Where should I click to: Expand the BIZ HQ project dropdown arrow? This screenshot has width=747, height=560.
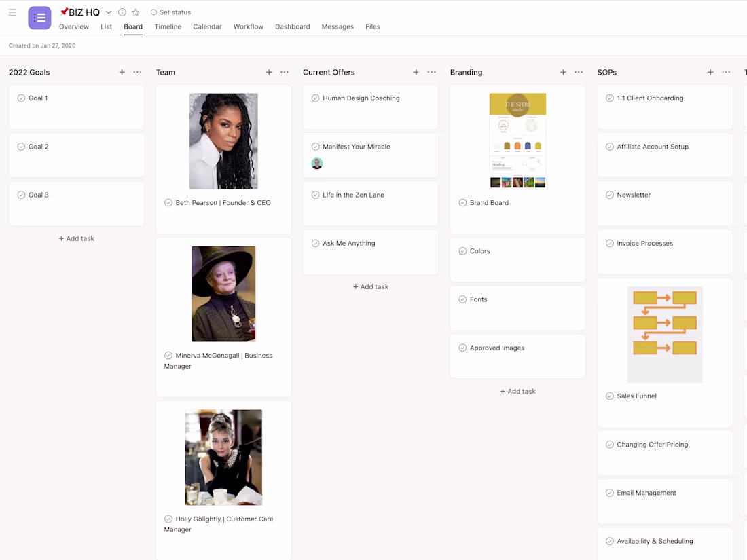[x=108, y=12]
